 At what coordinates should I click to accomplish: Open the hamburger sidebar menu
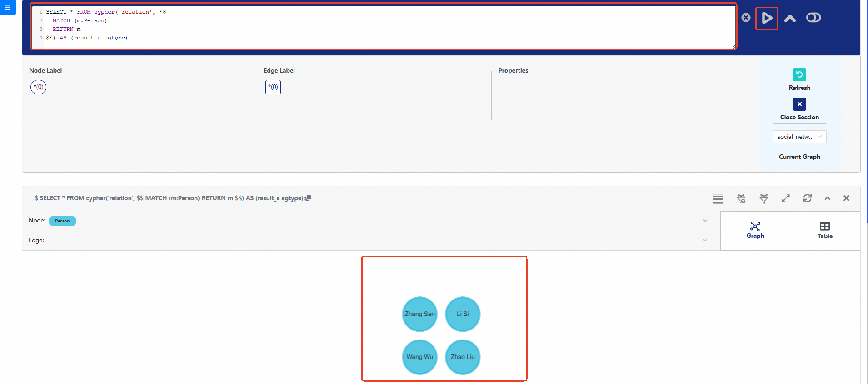pyautogui.click(x=8, y=7)
